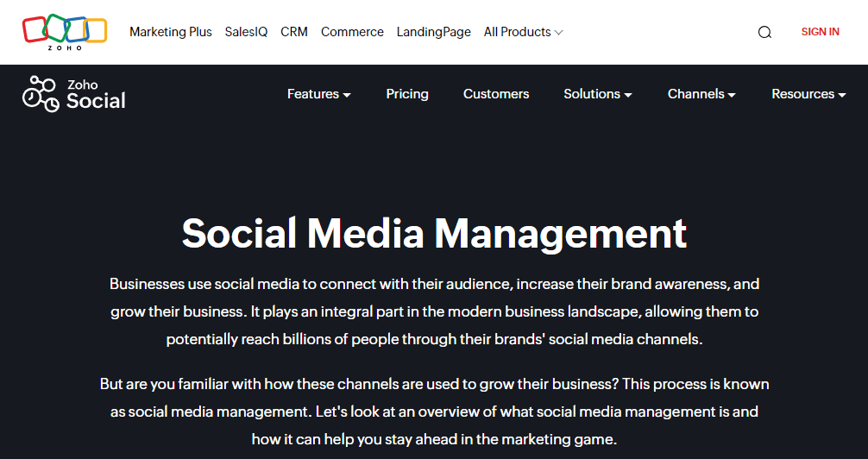Expand All Products dropdown
The width and height of the screenshot is (868, 459).
(523, 32)
